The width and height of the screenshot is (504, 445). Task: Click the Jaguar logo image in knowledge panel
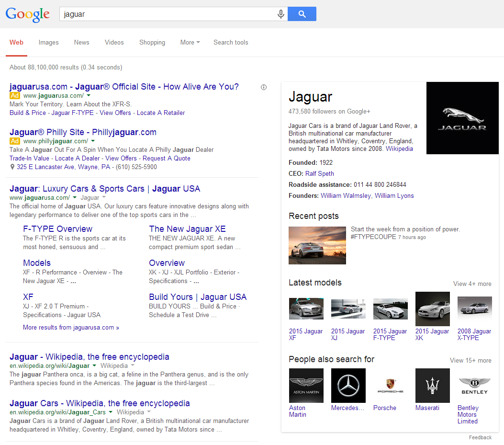click(x=462, y=118)
